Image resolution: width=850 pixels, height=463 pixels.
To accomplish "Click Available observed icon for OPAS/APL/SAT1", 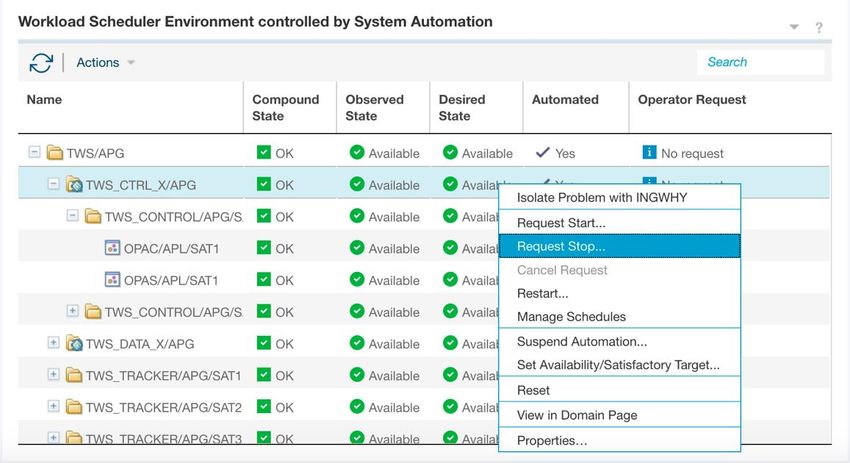I will (357, 279).
